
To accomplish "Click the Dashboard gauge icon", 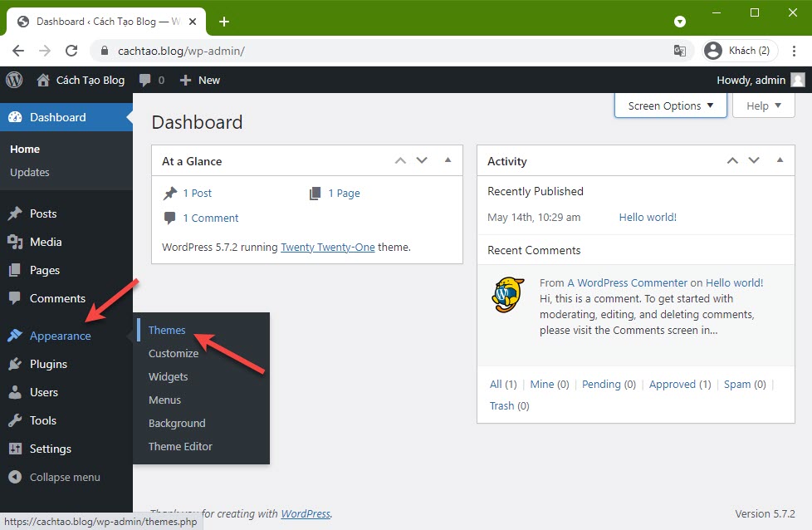I will pos(15,117).
